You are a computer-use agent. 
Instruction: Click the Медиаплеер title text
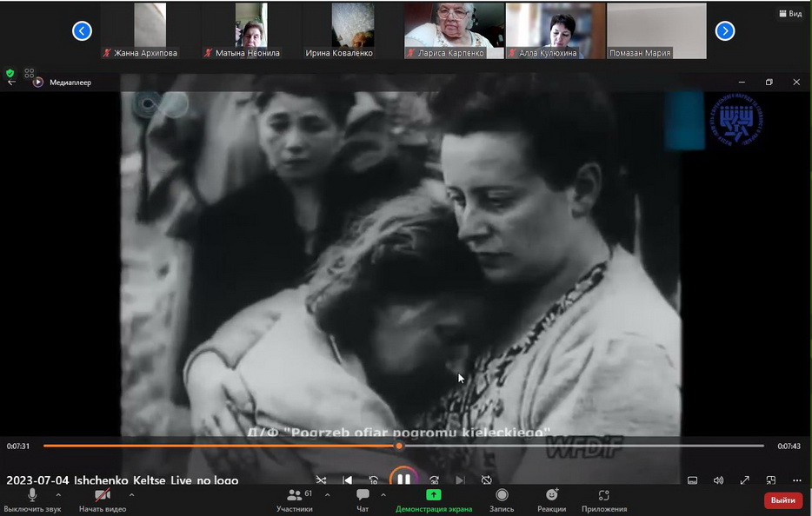pyautogui.click(x=70, y=83)
